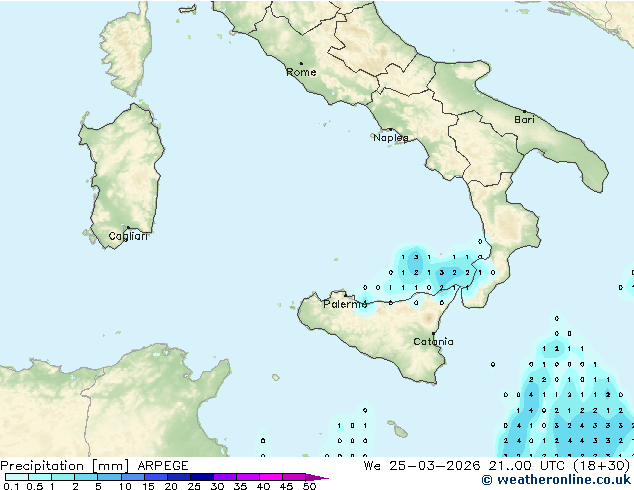Click the 20 mm legend color swatch
The height and width of the screenshot is (490, 634).
click(178, 477)
